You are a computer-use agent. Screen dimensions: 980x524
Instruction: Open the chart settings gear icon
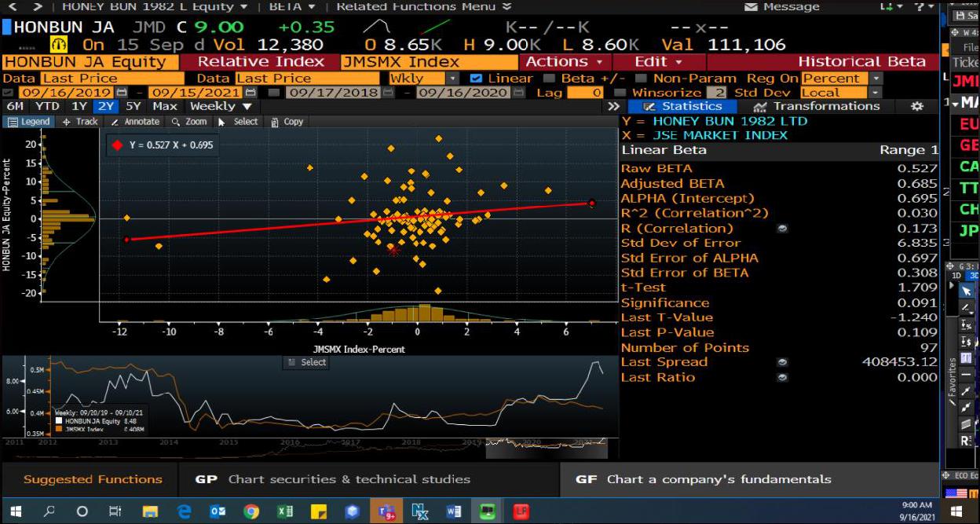click(916, 107)
